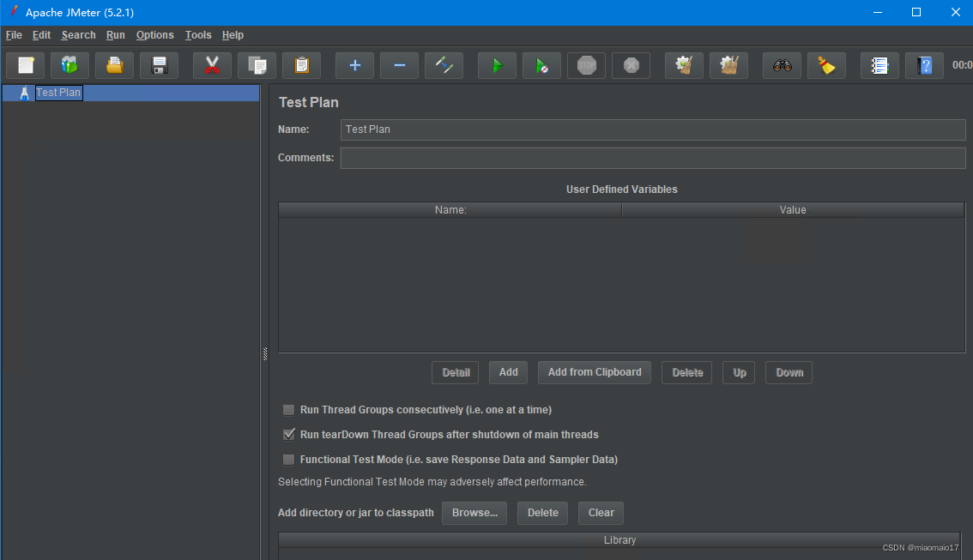The image size is (973, 560).
Task: Open the Tools menu
Action: (x=198, y=34)
